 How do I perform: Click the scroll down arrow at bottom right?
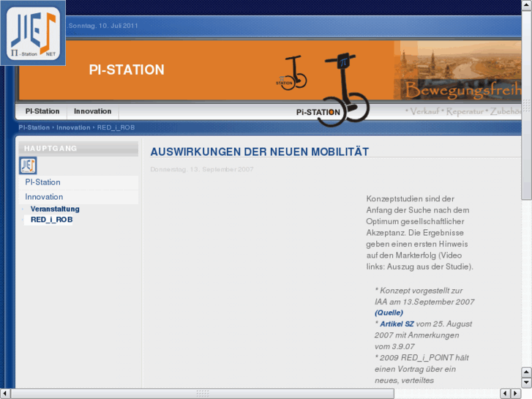pos(526,382)
